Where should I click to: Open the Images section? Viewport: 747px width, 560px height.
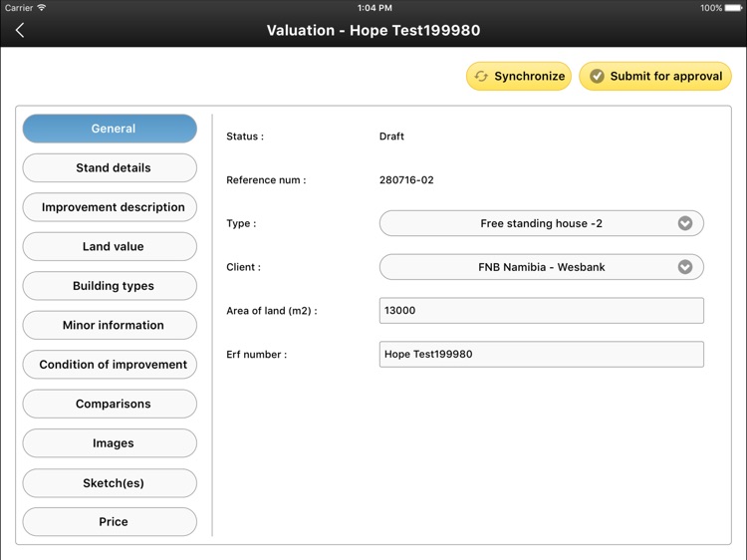(110, 443)
